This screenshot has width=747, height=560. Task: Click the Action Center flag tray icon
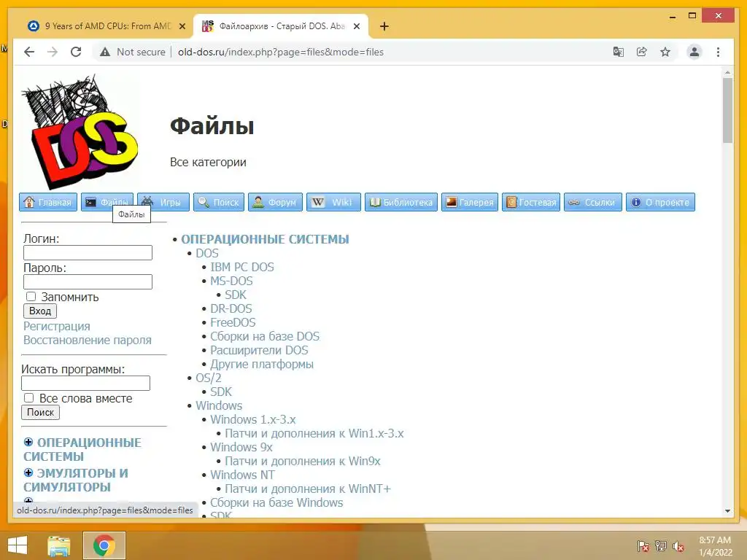tap(643, 546)
